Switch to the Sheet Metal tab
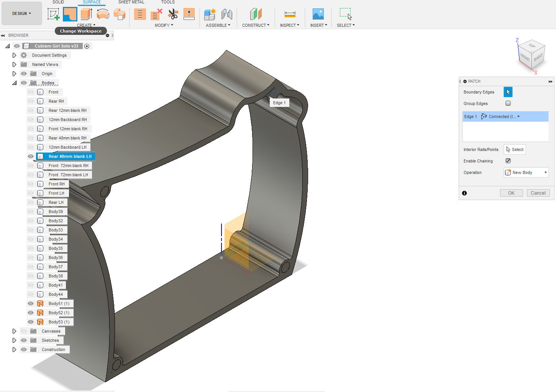This screenshot has width=556, height=392. pyautogui.click(x=131, y=2)
